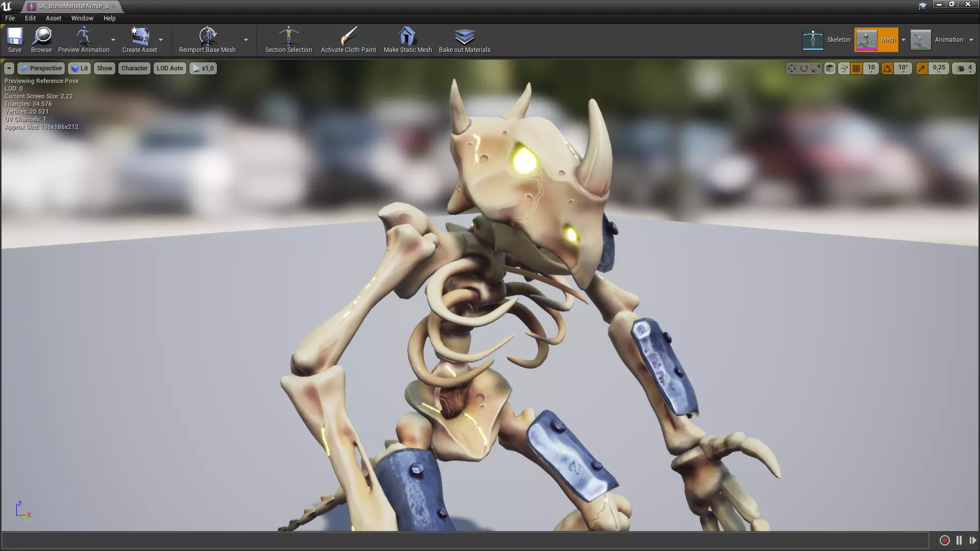Screen dimensions: 980x551
Task: Open the Animation editor mode thumbnail
Action: click(x=920, y=40)
